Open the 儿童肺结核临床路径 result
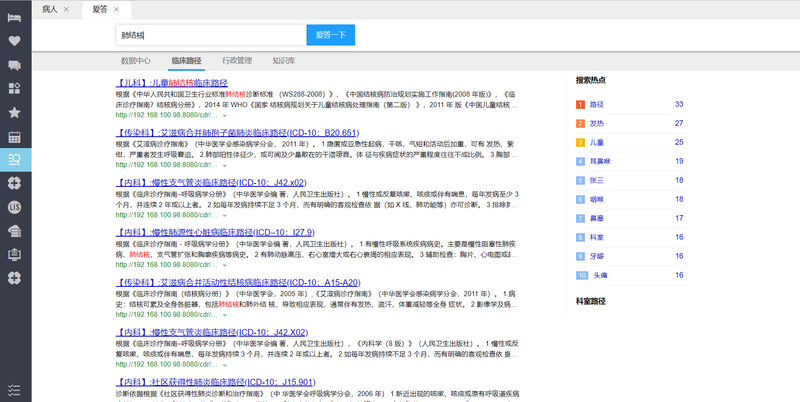 [171, 83]
